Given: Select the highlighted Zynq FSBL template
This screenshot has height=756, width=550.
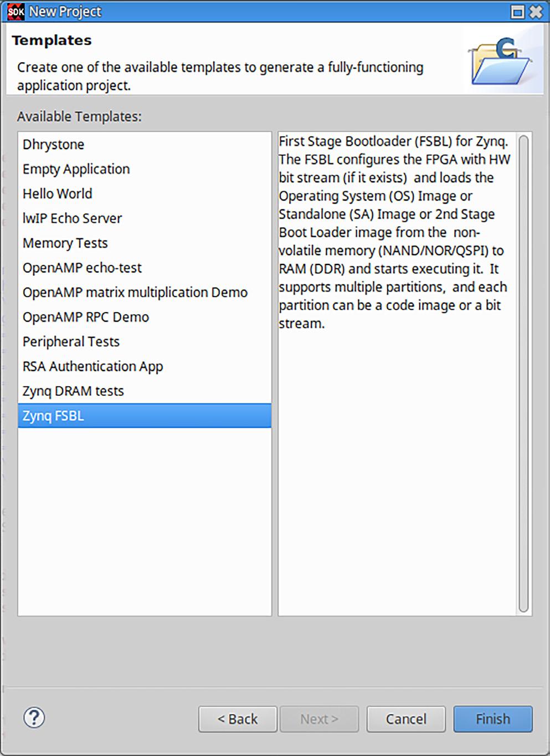Looking at the screenshot, I should 145,416.
